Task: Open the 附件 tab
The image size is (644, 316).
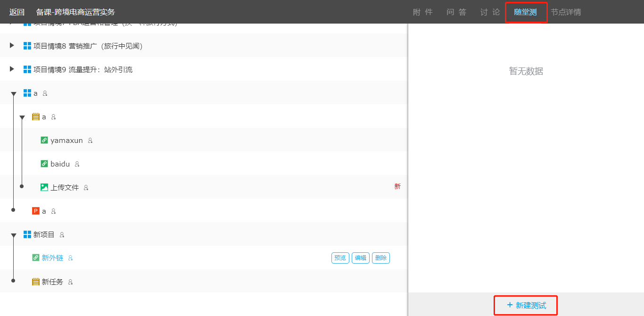Action: pyautogui.click(x=423, y=12)
